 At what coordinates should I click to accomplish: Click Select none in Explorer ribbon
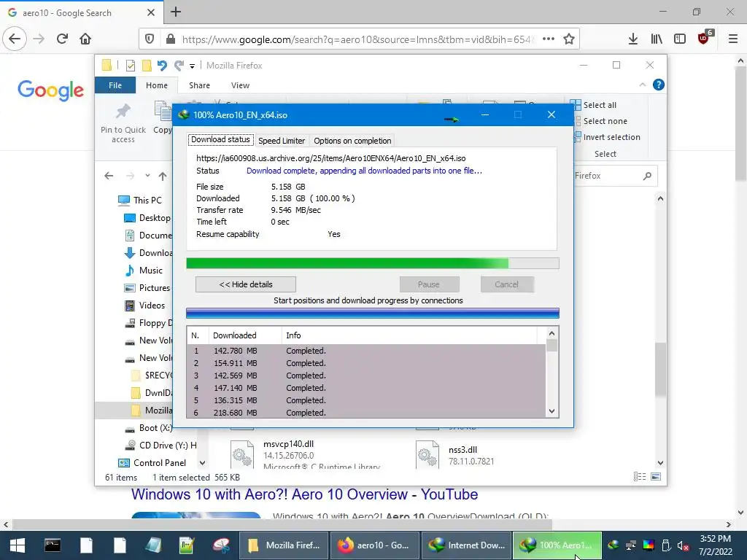(600, 121)
